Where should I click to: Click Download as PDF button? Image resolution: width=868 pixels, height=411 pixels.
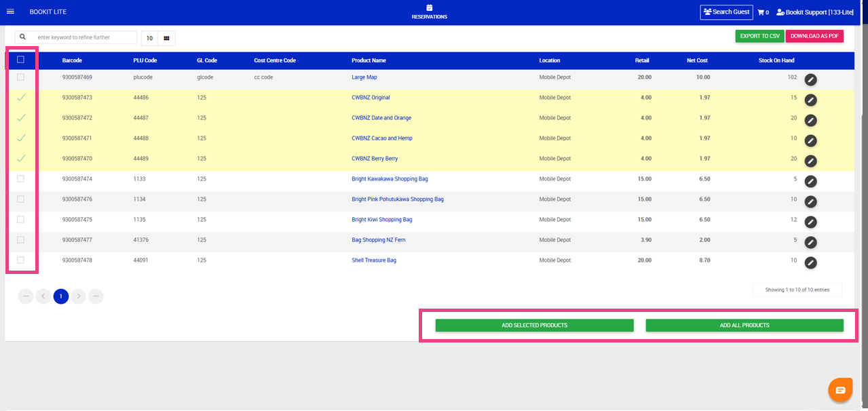[814, 36]
